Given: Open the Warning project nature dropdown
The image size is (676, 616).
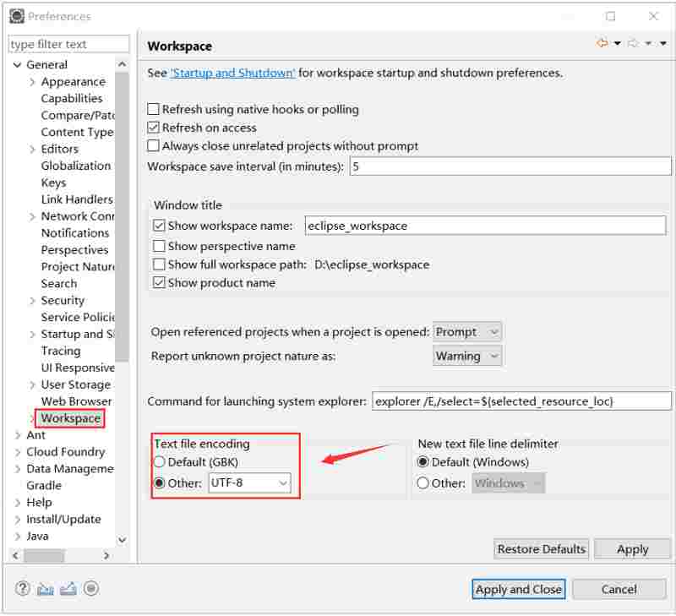Looking at the screenshot, I should [467, 356].
